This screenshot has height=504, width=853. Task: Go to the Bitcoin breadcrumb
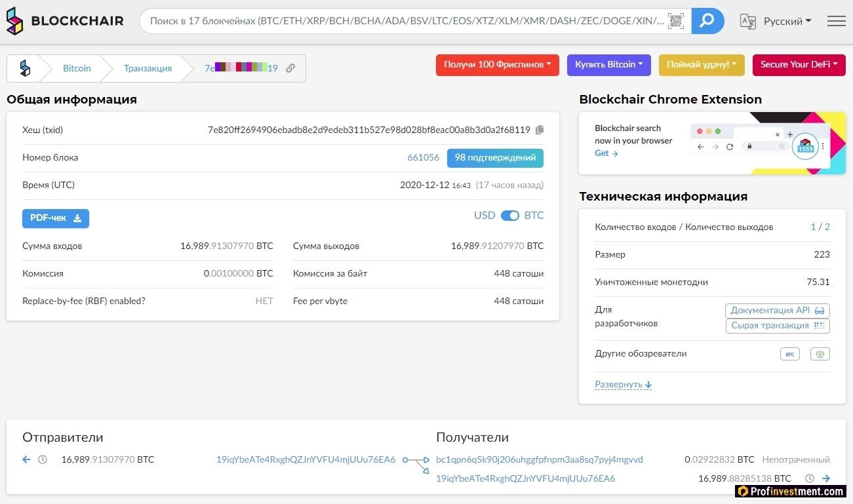pyautogui.click(x=77, y=68)
